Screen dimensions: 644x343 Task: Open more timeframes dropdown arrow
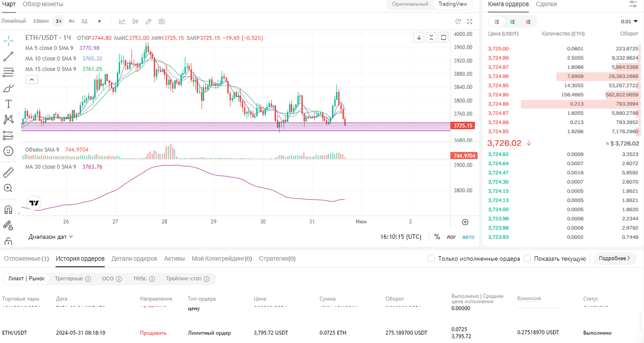99,21
